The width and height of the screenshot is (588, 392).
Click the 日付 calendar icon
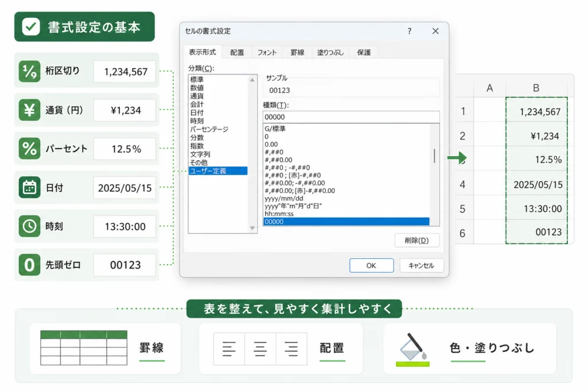[x=30, y=187]
